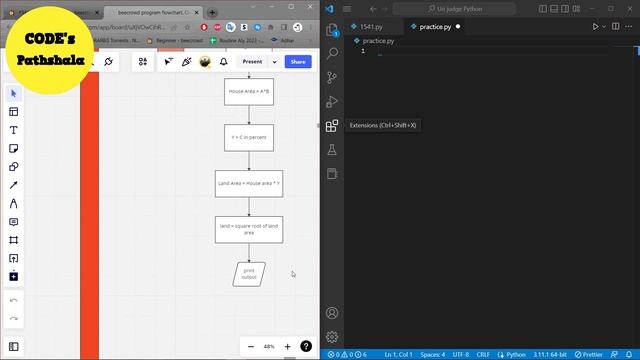Expand the Present dropdown arrow
640x360 pixels.
pyautogui.click(x=275, y=62)
